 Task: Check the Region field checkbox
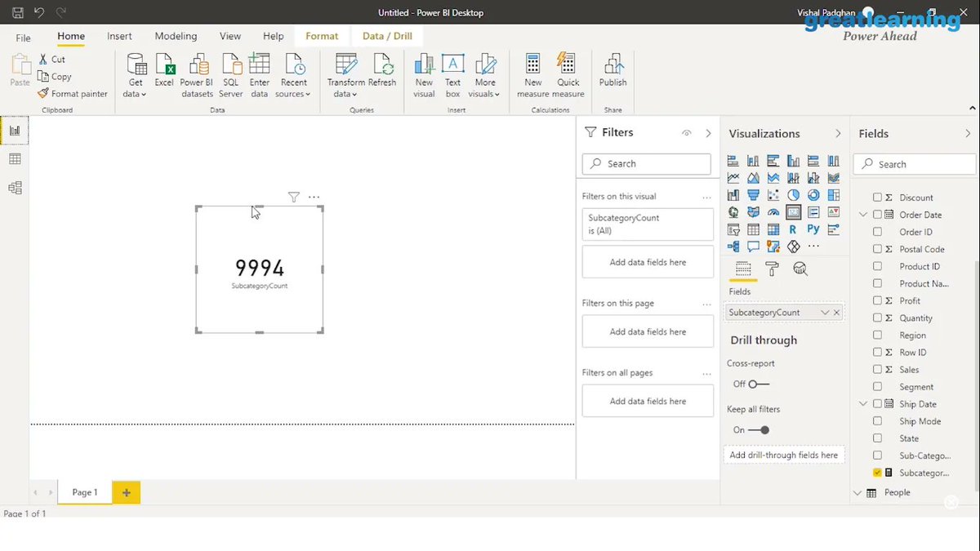(x=877, y=335)
